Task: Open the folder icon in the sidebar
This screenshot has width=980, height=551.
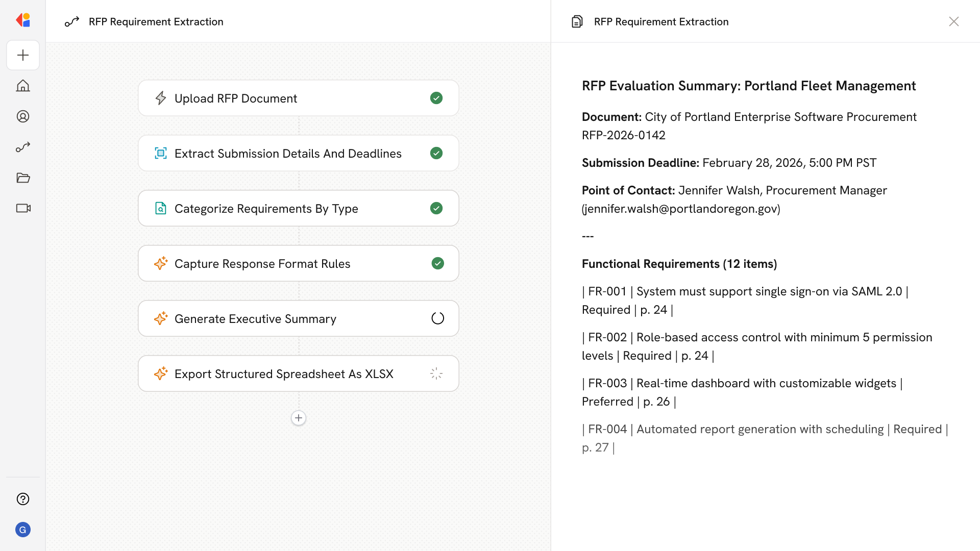Action: point(23,178)
